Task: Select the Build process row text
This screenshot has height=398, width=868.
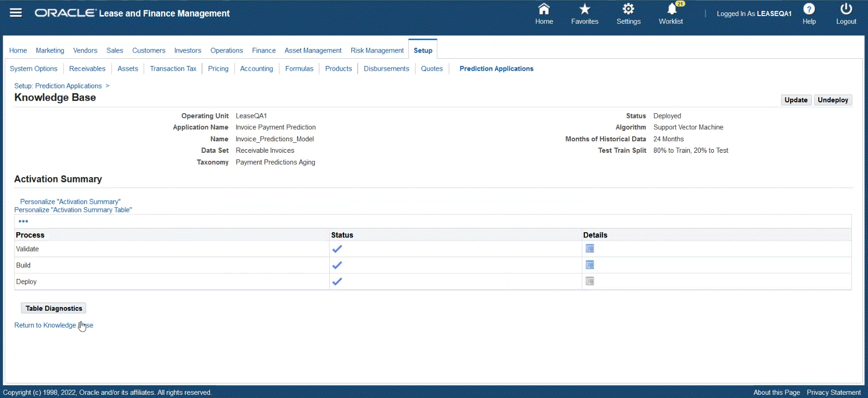Action: [x=23, y=265]
